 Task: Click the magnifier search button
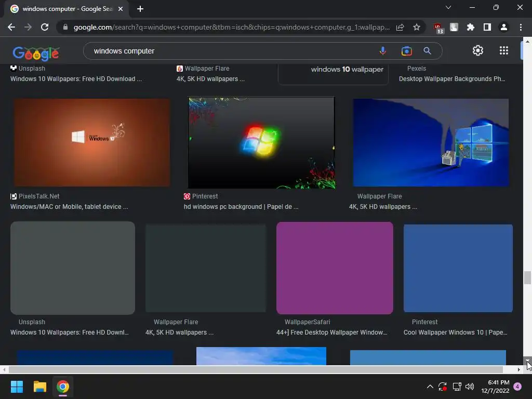(427, 51)
